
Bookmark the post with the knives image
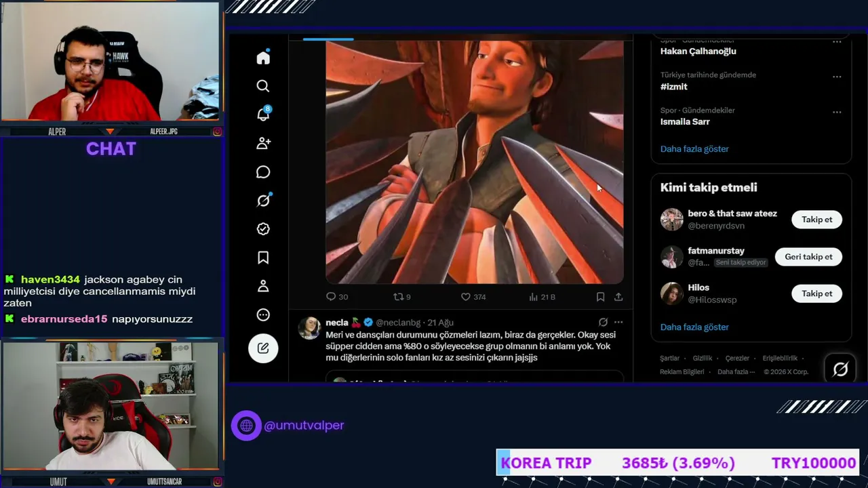pyautogui.click(x=600, y=297)
